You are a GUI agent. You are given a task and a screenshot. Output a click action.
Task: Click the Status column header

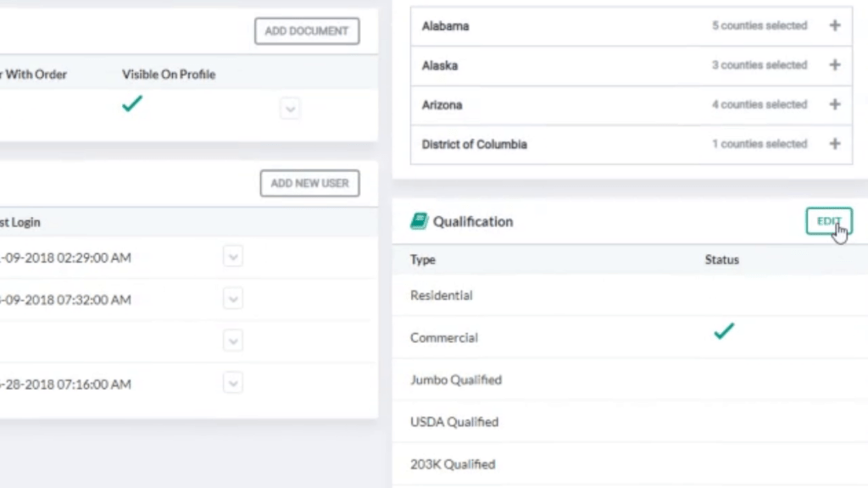click(722, 259)
